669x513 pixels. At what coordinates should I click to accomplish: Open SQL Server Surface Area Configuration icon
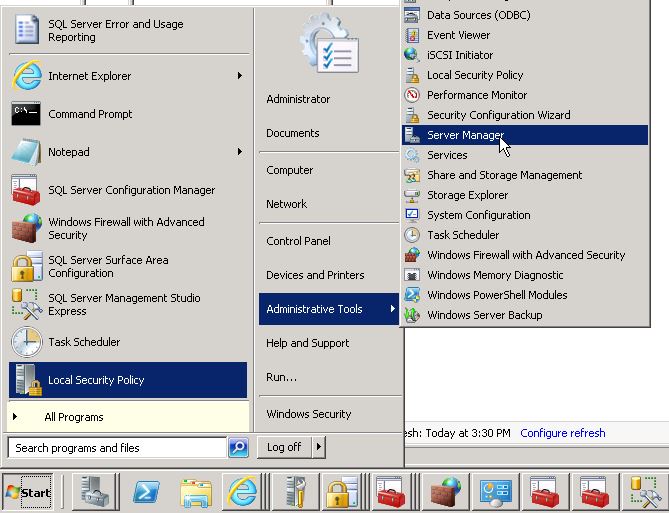26,266
